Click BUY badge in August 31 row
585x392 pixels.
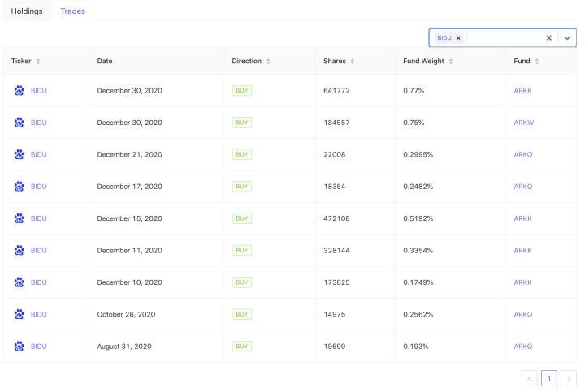tap(242, 347)
